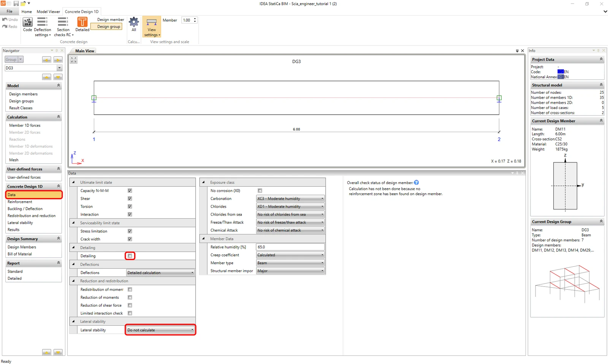Pin the Navigator panel

[57, 50]
